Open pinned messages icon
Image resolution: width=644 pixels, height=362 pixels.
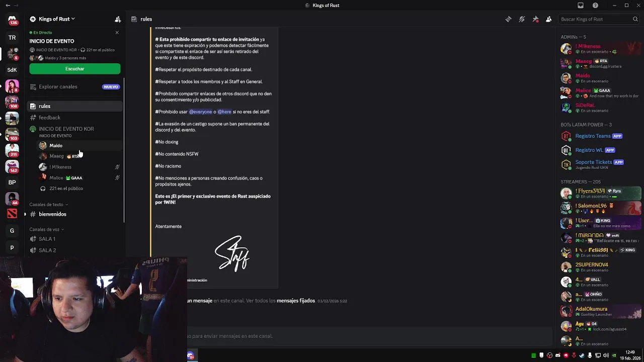click(535, 19)
